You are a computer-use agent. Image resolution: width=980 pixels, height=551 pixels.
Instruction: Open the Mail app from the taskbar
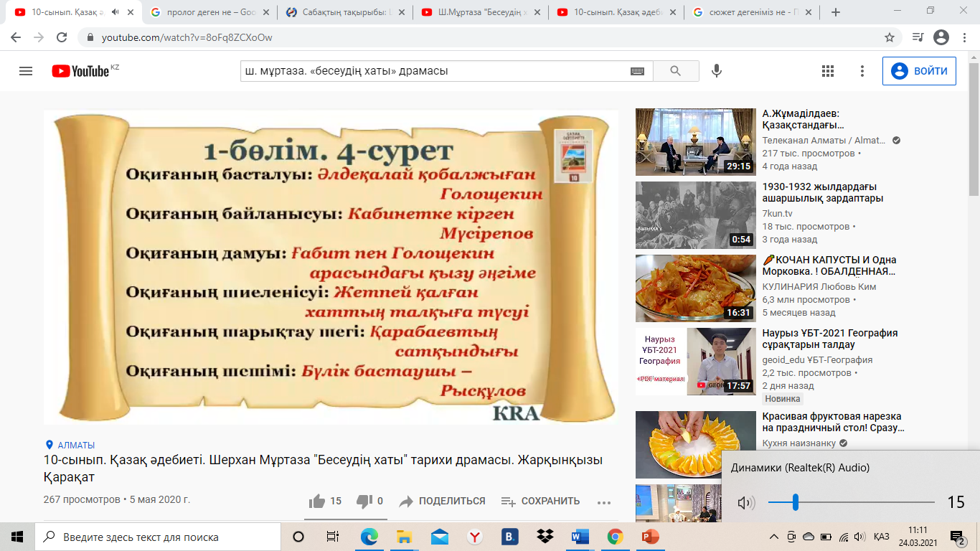click(x=439, y=537)
